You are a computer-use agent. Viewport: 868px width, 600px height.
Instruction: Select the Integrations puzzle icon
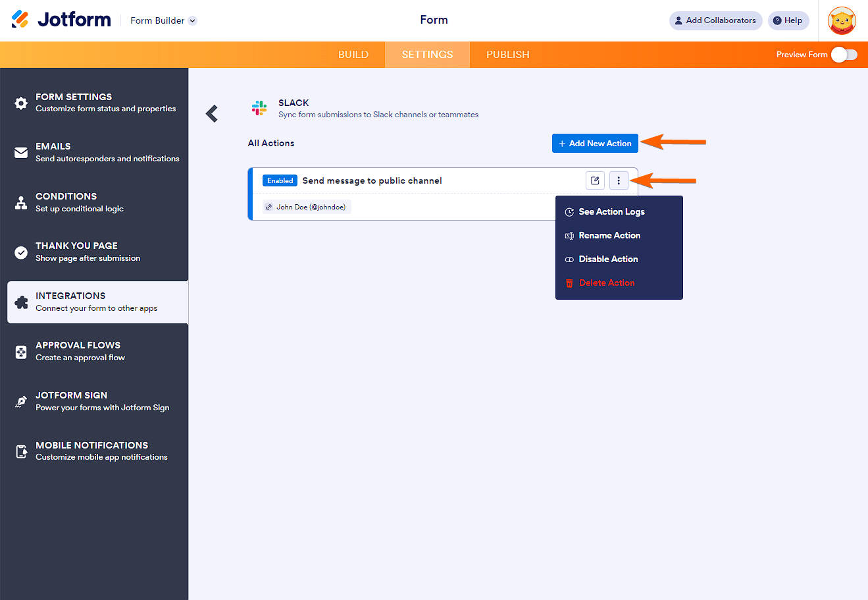[x=21, y=302]
